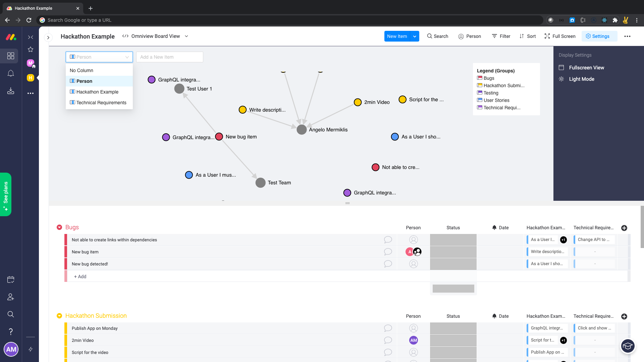
Task: Toggle Fullscreen View in Display Settings
Action: (x=586, y=68)
